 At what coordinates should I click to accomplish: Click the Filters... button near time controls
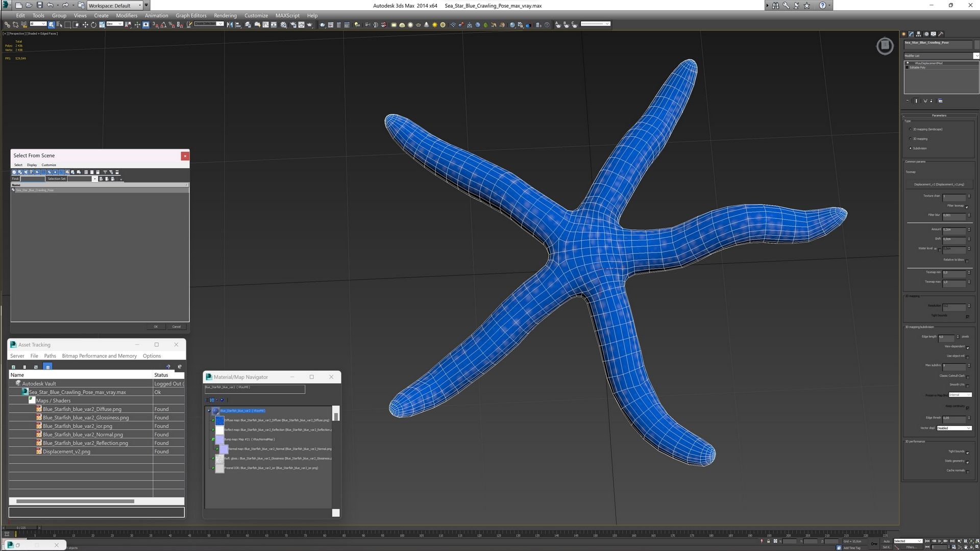(912, 547)
